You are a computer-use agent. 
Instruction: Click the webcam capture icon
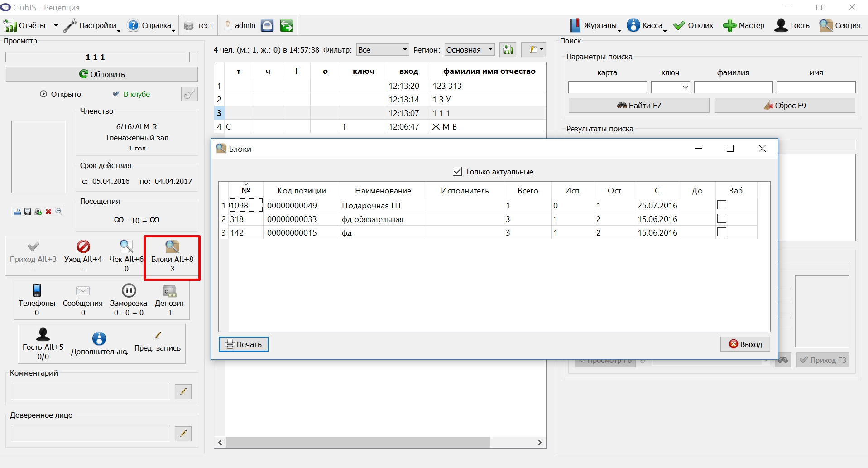pos(38,212)
